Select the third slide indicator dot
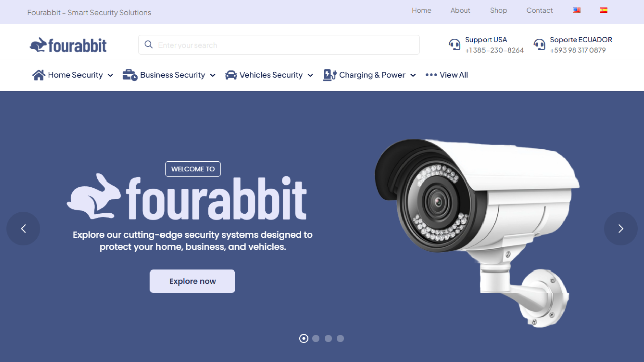The image size is (644, 362). click(x=328, y=339)
